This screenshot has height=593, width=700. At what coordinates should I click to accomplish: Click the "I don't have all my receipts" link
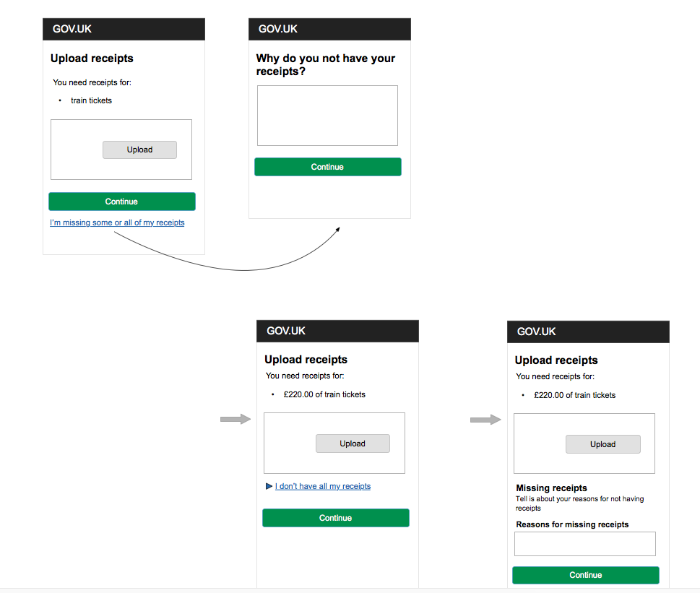click(x=323, y=486)
